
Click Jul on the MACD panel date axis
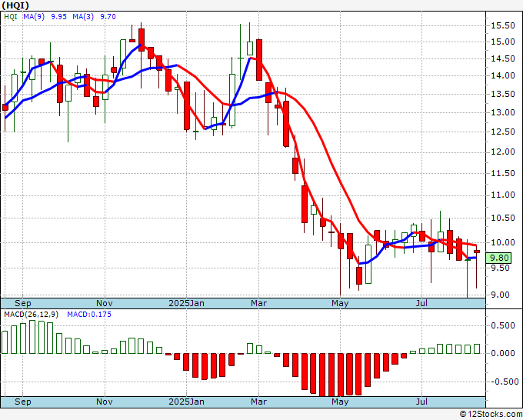coord(422,402)
